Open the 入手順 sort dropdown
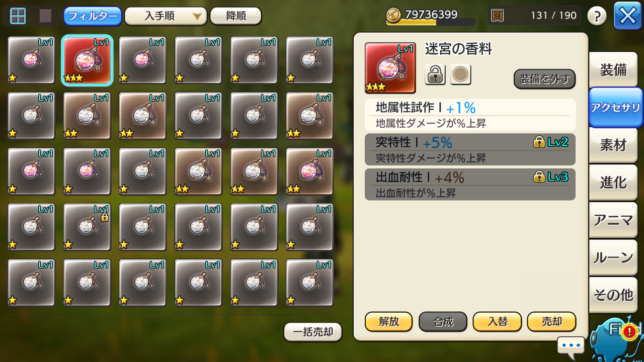Screen dimensions: 644x362 pyautogui.click(x=166, y=16)
